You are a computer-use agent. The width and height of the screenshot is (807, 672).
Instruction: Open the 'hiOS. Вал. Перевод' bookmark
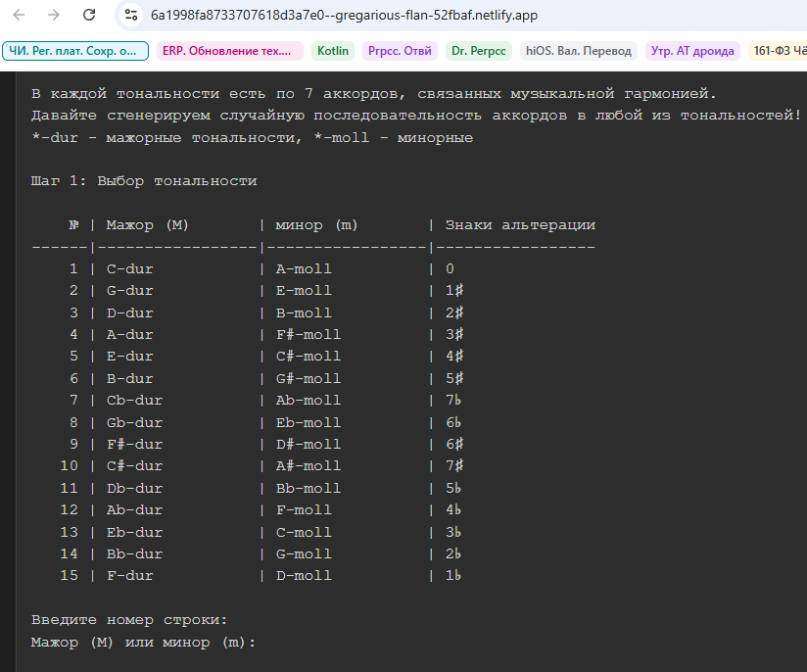pyautogui.click(x=579, y=51)
